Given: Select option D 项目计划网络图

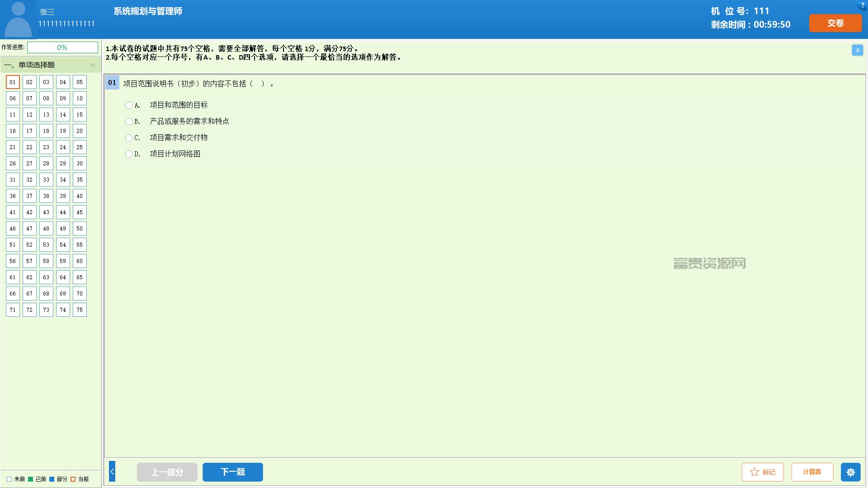Looking at the screenshot, I should click(x=129, y=154).
